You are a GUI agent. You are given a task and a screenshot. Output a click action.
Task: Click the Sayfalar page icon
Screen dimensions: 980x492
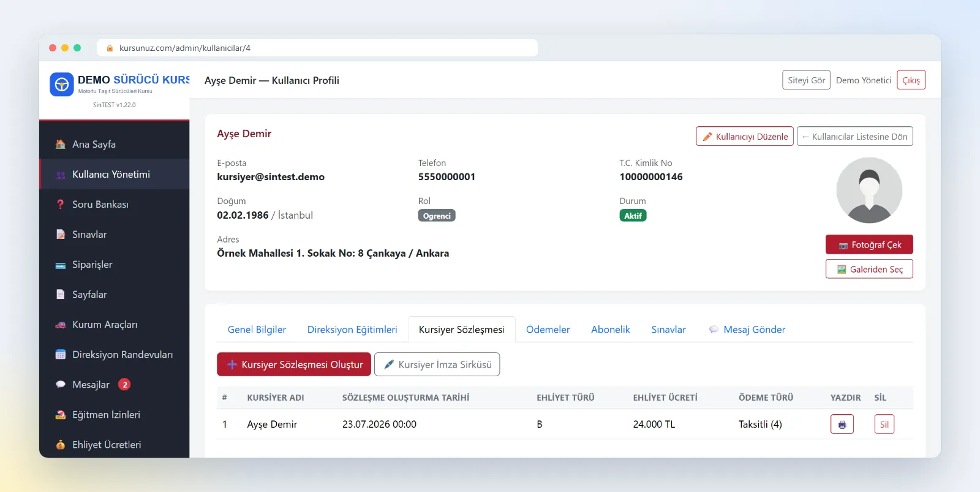point(61,294)
